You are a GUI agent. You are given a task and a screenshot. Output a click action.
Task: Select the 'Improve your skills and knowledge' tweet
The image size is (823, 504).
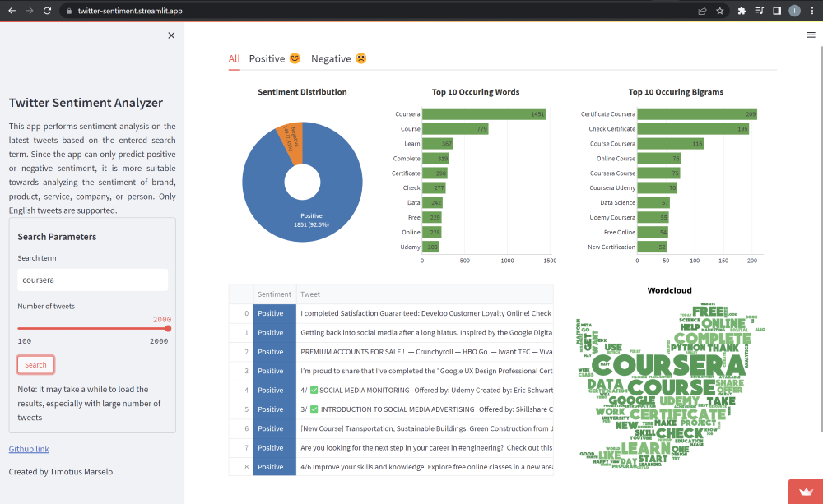[x=425, y=467]
